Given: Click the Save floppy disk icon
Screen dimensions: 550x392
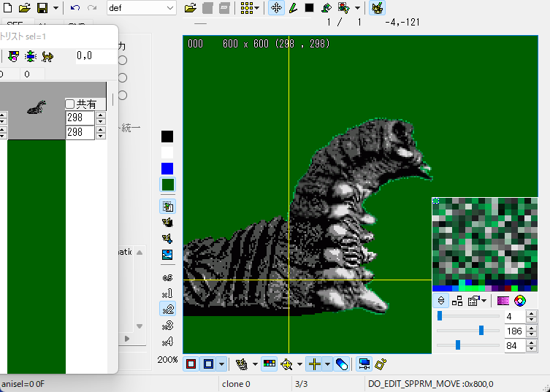Looking at the screenshot, I should [42, 8].
